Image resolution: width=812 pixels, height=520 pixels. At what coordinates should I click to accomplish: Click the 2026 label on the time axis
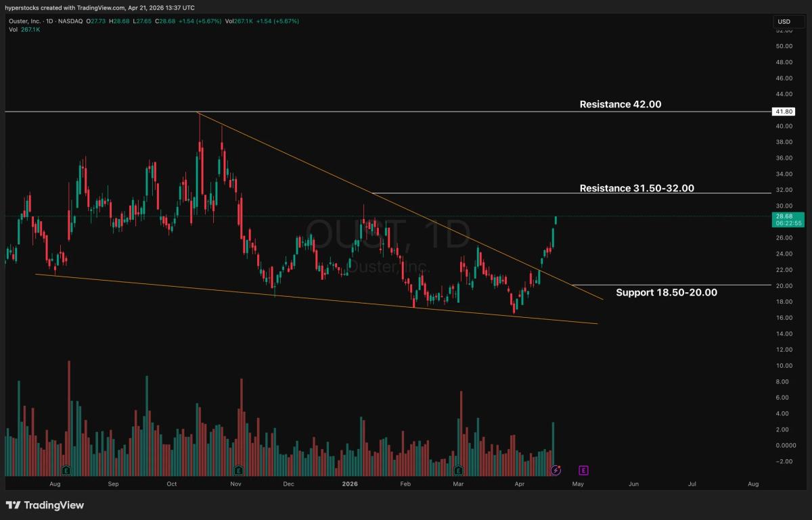point(350,484)
